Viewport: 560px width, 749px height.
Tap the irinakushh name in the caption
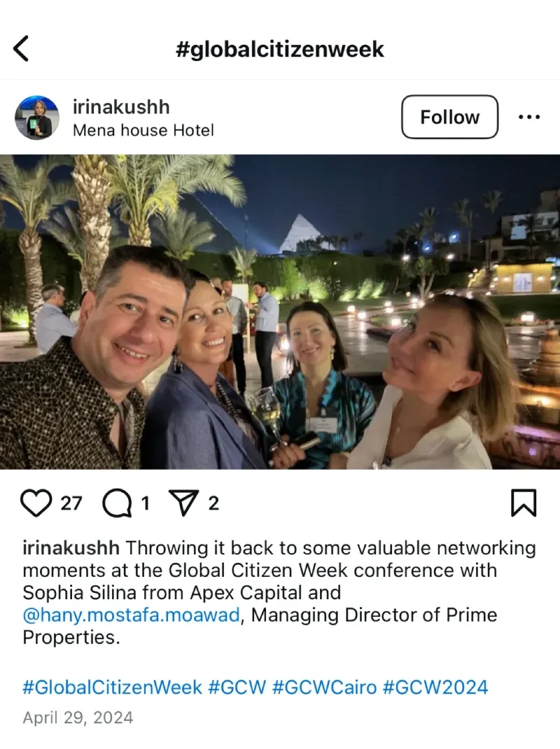coord(71,548)
